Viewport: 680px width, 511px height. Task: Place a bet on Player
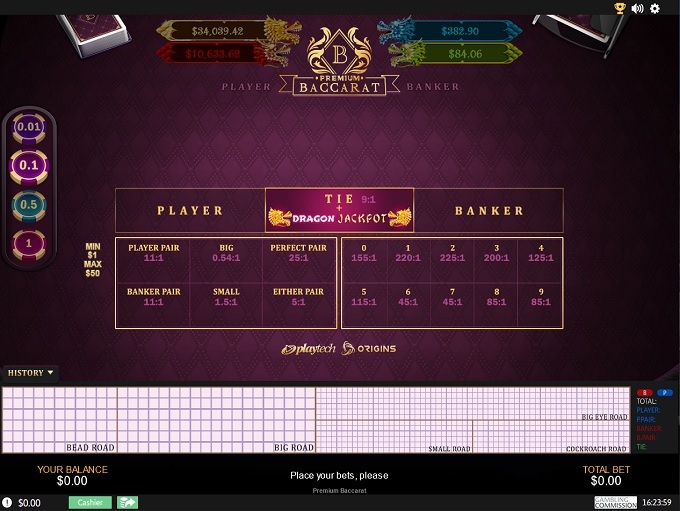tap(190, 211)
